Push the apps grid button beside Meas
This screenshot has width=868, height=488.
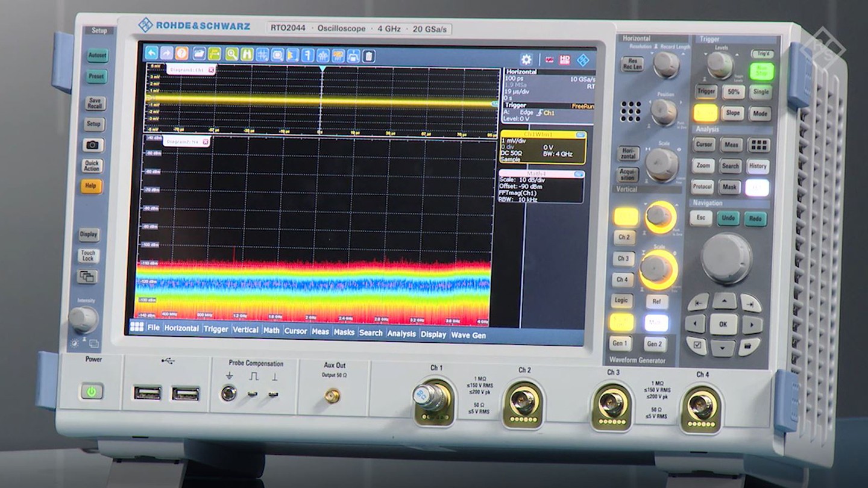(x=759, y=145)
